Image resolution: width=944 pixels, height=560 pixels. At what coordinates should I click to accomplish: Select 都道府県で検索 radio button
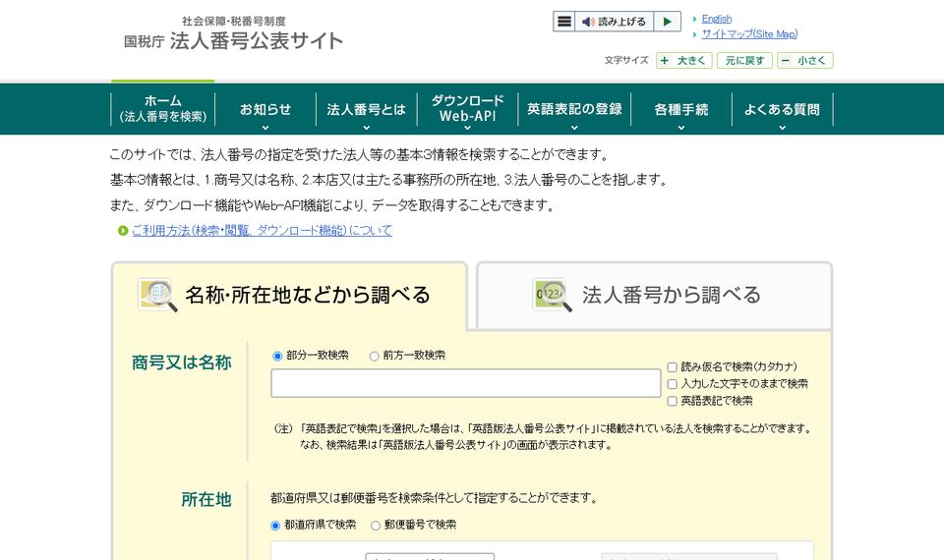click(x=275, y=525)
